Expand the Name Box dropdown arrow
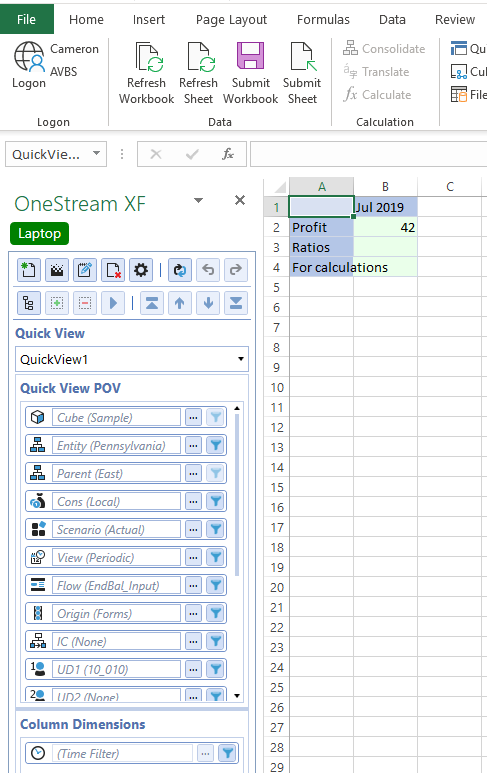487x773 pixels. pos(97,154)
